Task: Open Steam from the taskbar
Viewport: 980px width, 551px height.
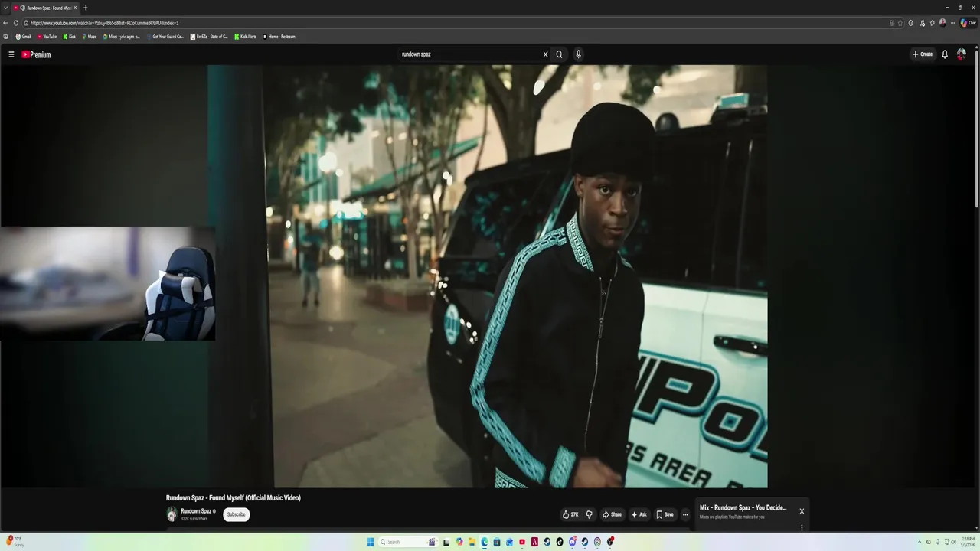Action: [x=547, y=542]
